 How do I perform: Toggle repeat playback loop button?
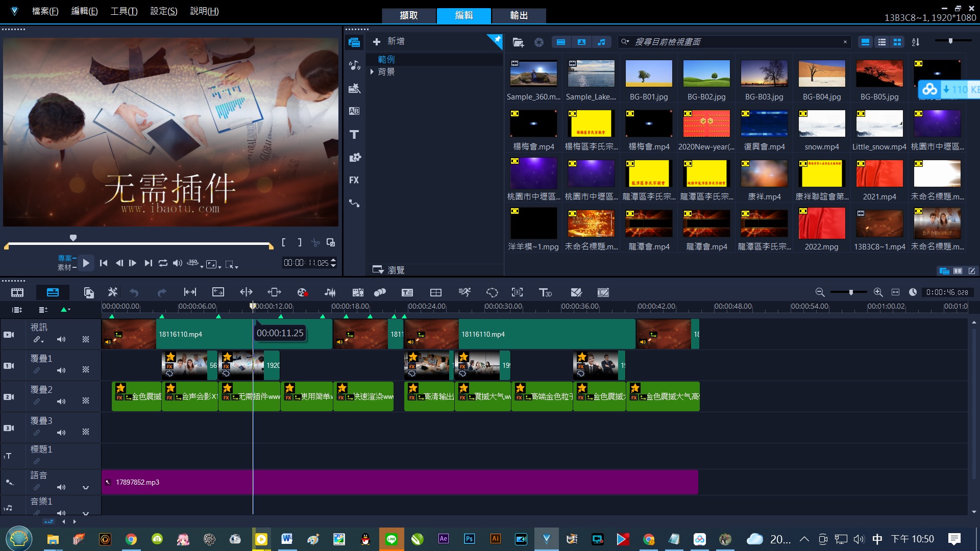click(163, 263)
